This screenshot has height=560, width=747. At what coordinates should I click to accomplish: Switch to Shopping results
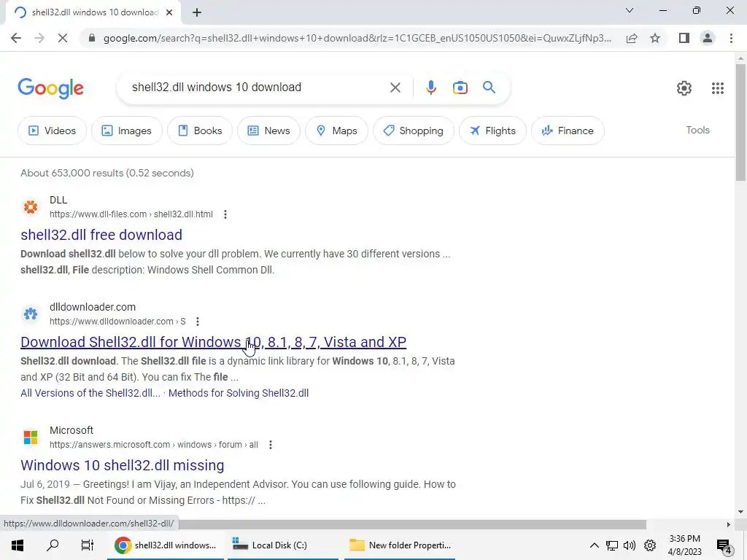(x=413, y=131)
